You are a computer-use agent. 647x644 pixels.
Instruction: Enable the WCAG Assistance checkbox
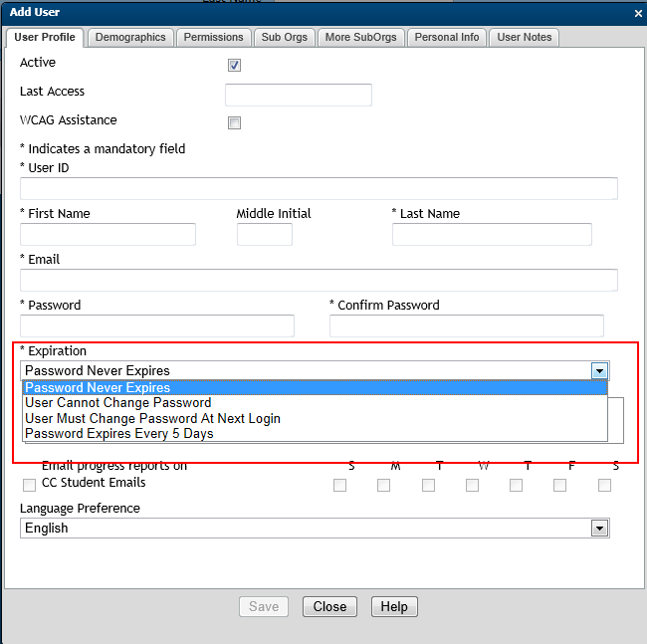tap(235, 123)
